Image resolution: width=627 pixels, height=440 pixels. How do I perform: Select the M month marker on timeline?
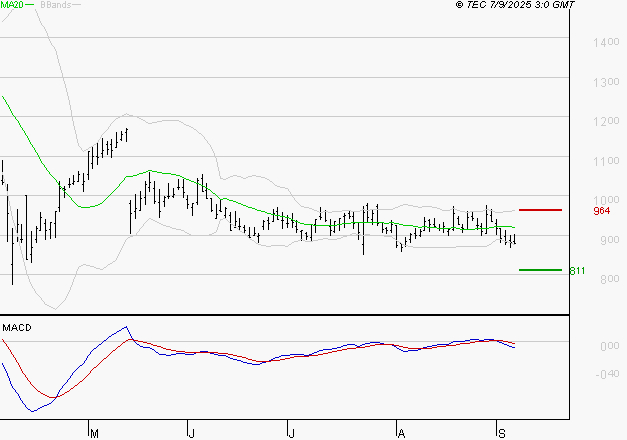[94, 433]
